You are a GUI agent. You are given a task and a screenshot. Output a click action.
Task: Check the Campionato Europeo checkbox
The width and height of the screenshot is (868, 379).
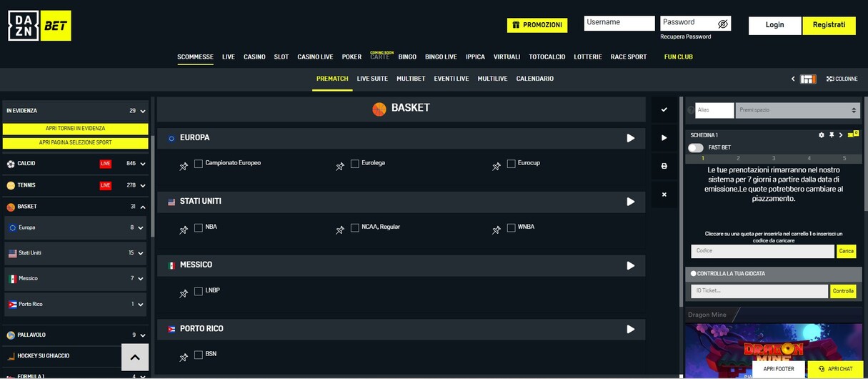[x=199, y=164]
